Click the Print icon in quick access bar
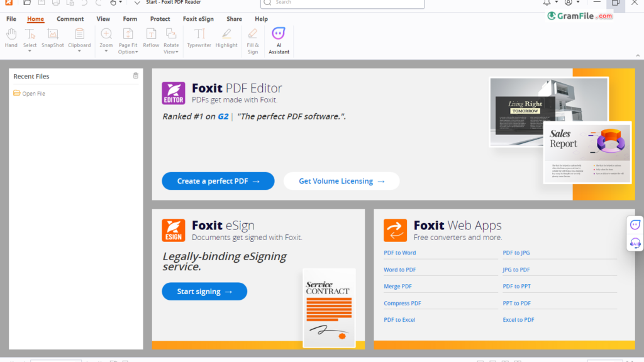 click(55, 3)
